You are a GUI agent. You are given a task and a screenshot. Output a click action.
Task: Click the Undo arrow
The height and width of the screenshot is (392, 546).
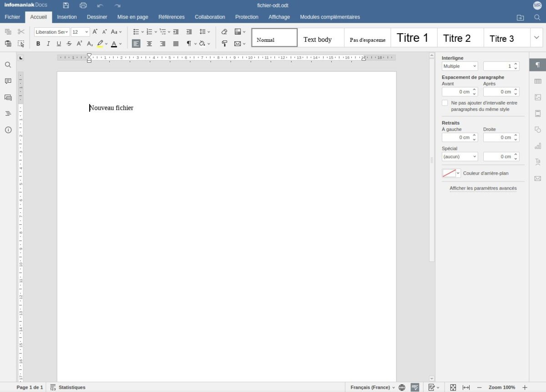pyautogui.click(x=100, y=5)
